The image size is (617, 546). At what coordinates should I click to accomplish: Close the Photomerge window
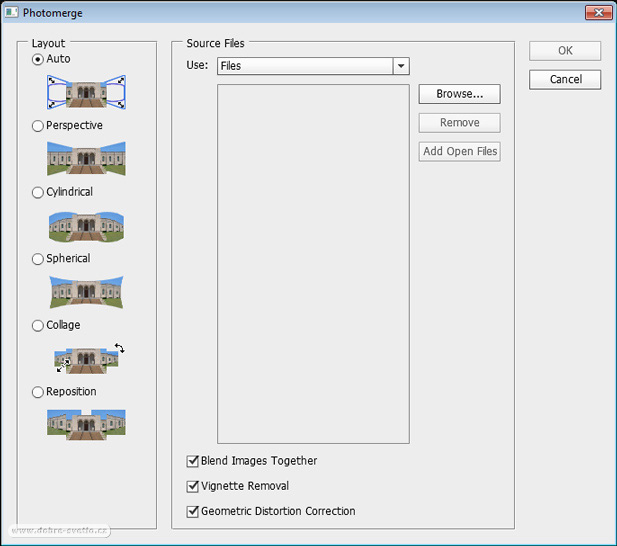tap(599, 13)
